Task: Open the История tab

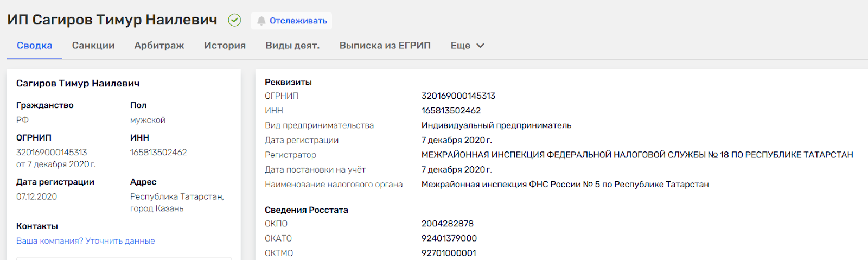Action: [225, 46]
